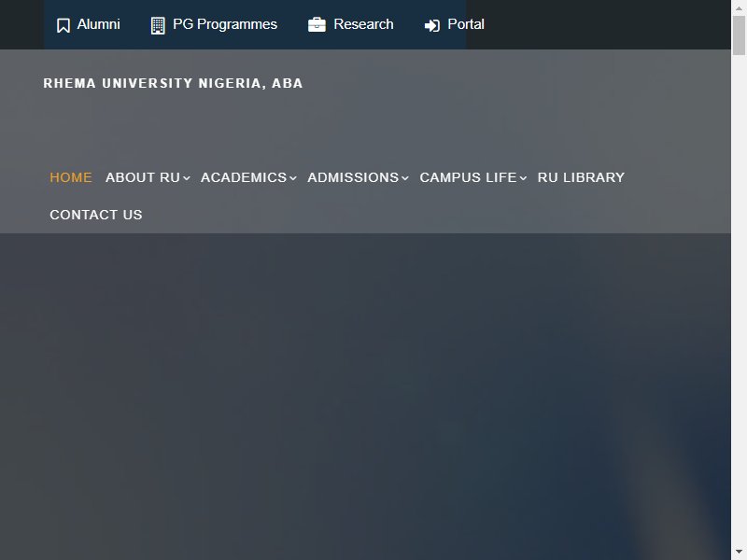This screenshot has height=560, width=747.
Task: Expand the ACADEMICS dropdown chevron
Action: [293, 178]
